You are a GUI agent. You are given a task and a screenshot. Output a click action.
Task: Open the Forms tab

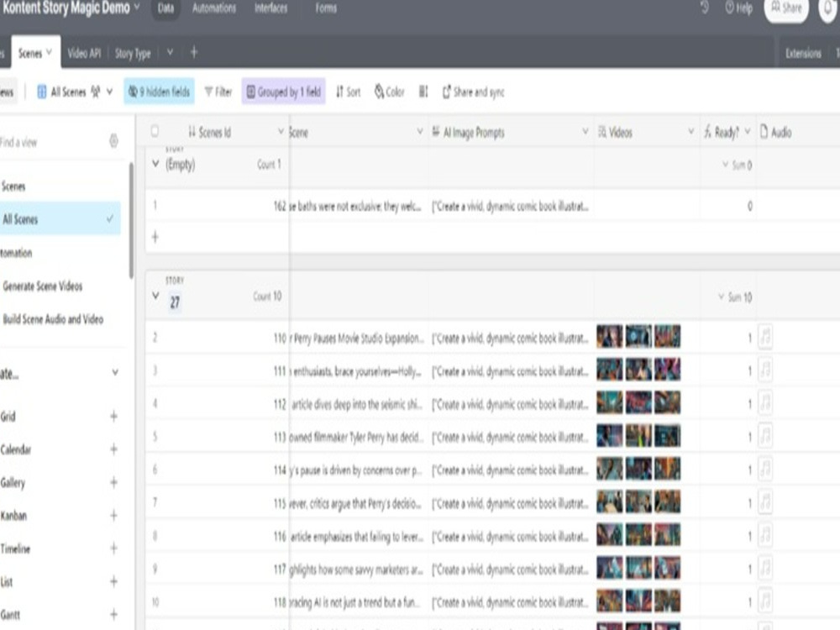point(326,8)
